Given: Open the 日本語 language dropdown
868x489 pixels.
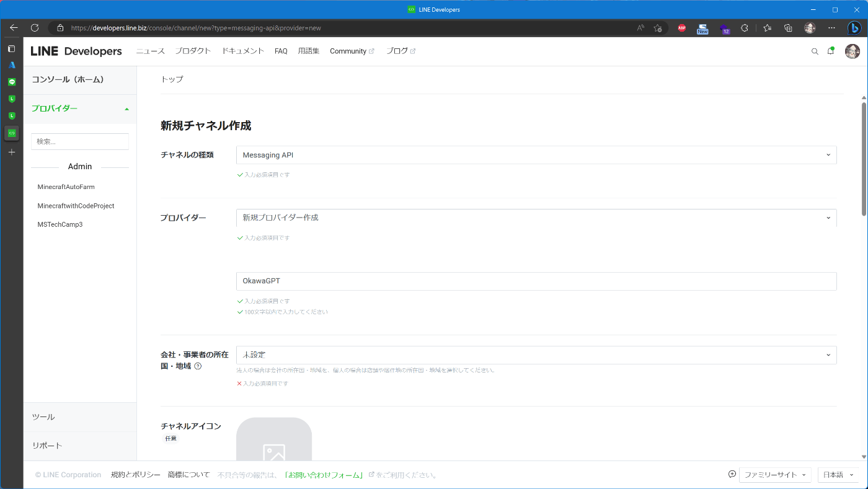Looking at the screenshot, I should (838, 475).
